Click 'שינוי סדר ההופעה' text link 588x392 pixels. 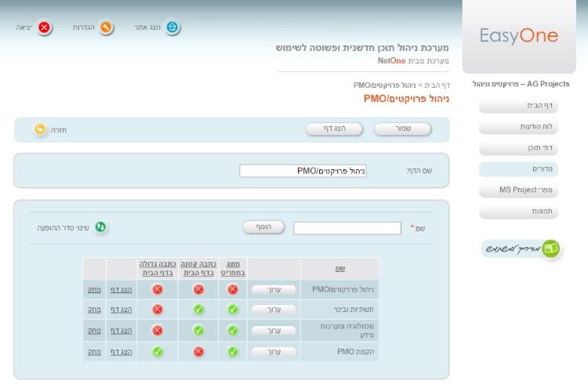pyautogui.click(x=63, y=227)
